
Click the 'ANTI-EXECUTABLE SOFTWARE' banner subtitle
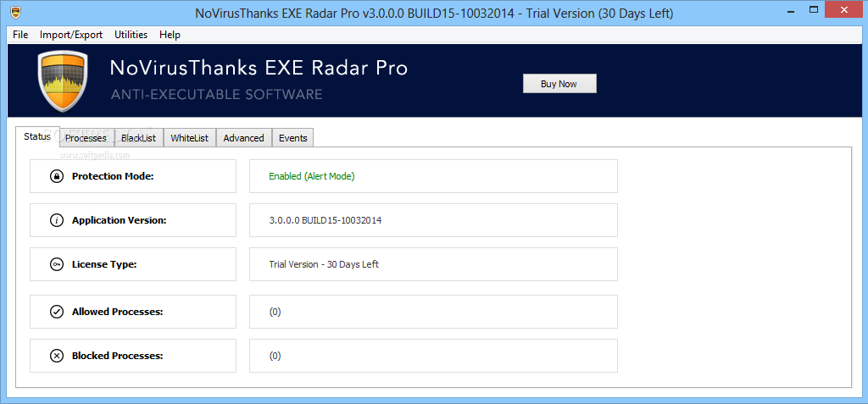pyautogui.click(x=216, y=95)
